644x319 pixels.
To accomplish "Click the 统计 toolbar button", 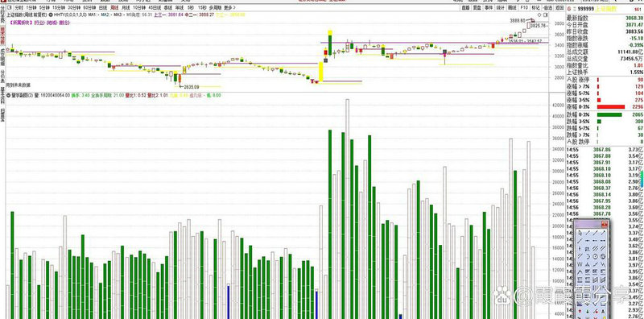I will point(500,7).
